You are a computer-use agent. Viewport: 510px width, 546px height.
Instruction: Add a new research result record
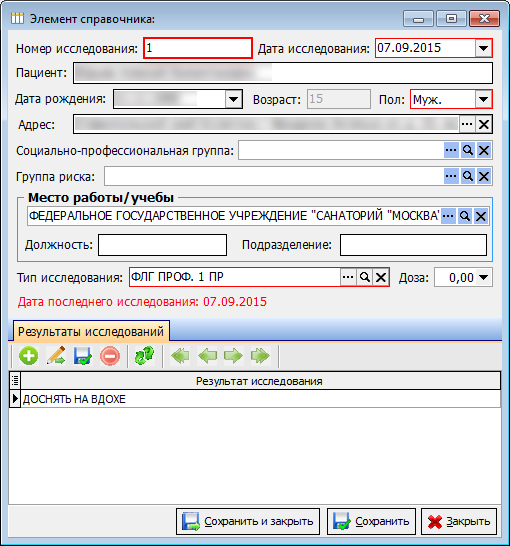point(29,356)
